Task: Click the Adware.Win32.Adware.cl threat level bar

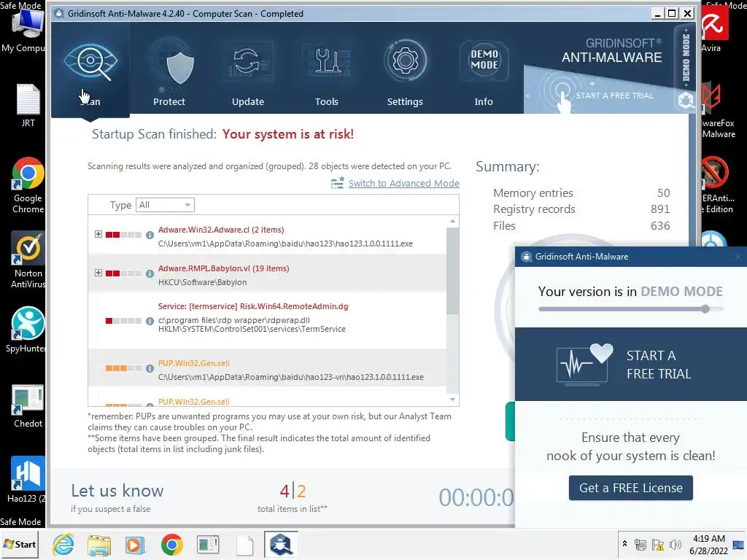Action: pyautogui.click(x=123, y=235)
